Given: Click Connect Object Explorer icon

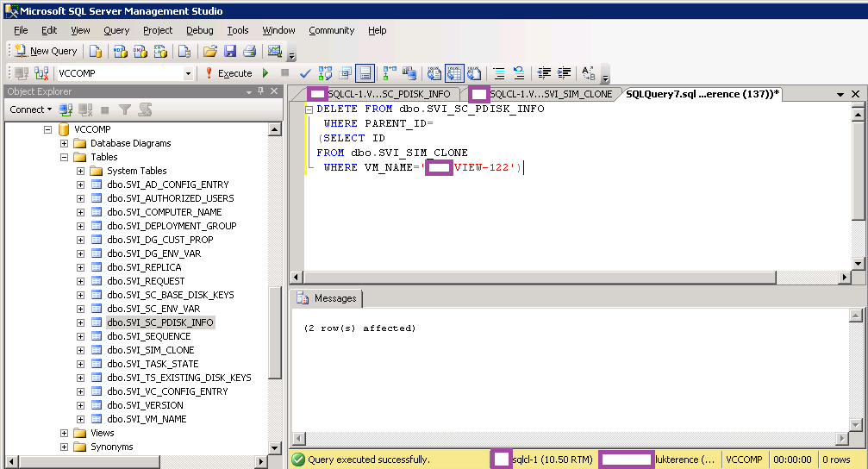Looking at the screenshot, I should (x=66, y=109).
